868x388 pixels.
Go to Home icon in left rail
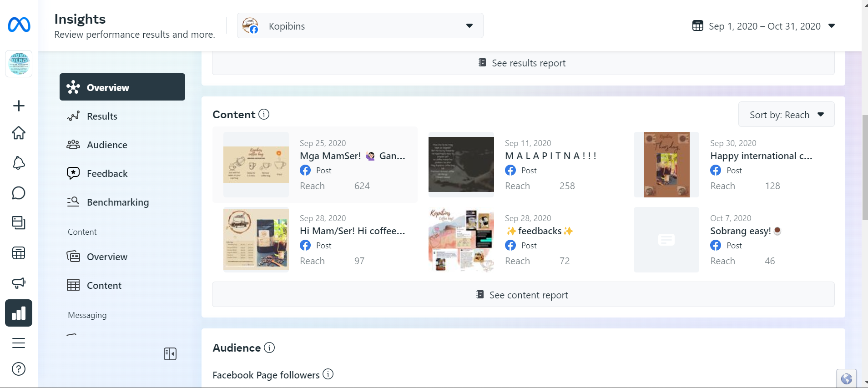point(19,133)
